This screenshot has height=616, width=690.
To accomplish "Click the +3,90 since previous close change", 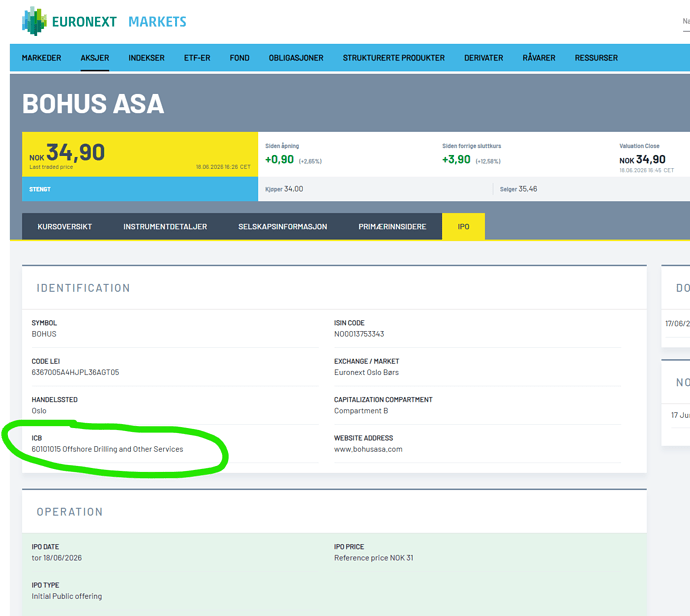I will (x=456, y=159).
